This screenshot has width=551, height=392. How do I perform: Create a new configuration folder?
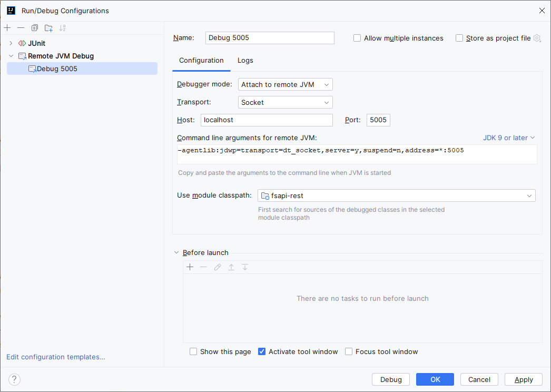tap(48, 27)
